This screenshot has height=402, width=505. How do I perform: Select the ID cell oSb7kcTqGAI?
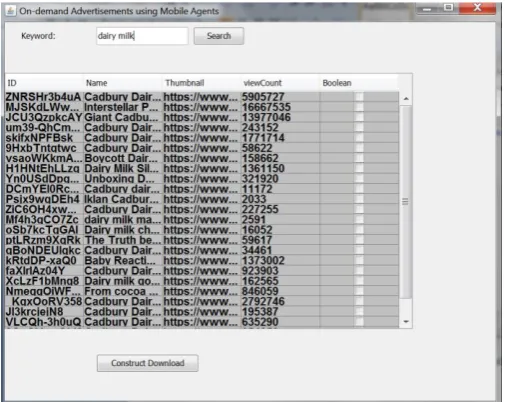[x=44, y=230]
